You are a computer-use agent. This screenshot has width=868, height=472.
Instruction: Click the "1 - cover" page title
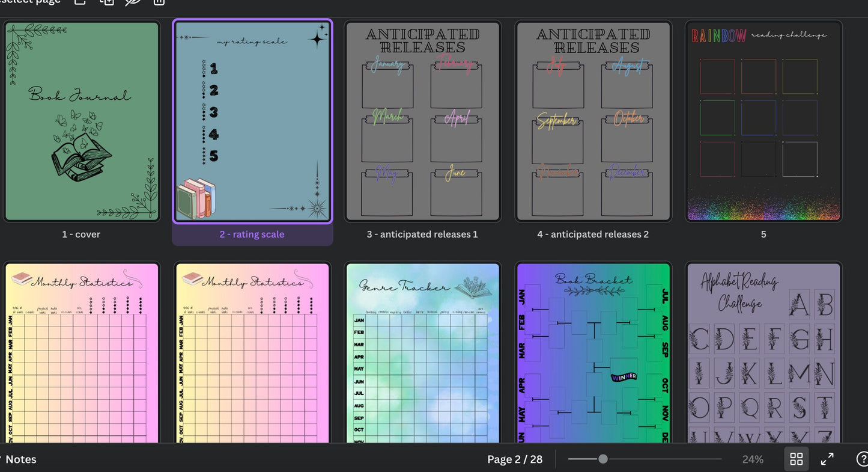[x=81, y=234]
